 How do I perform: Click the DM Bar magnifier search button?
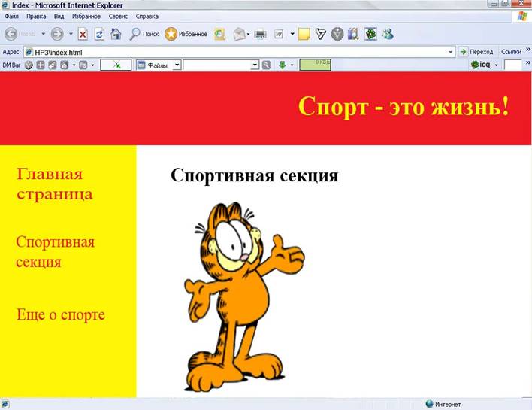[x=266, y=65]
